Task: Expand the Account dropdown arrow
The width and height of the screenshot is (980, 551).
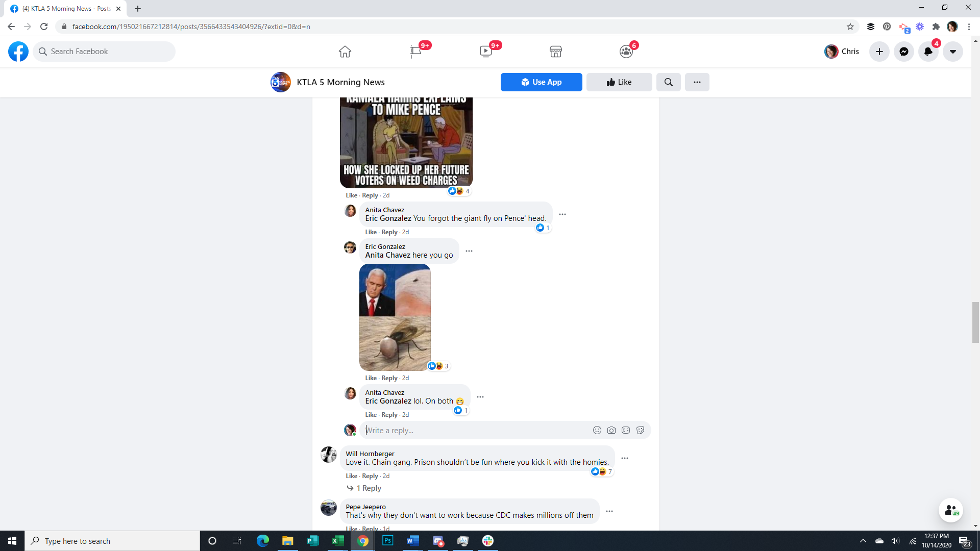Action: (x=952, y=52)
